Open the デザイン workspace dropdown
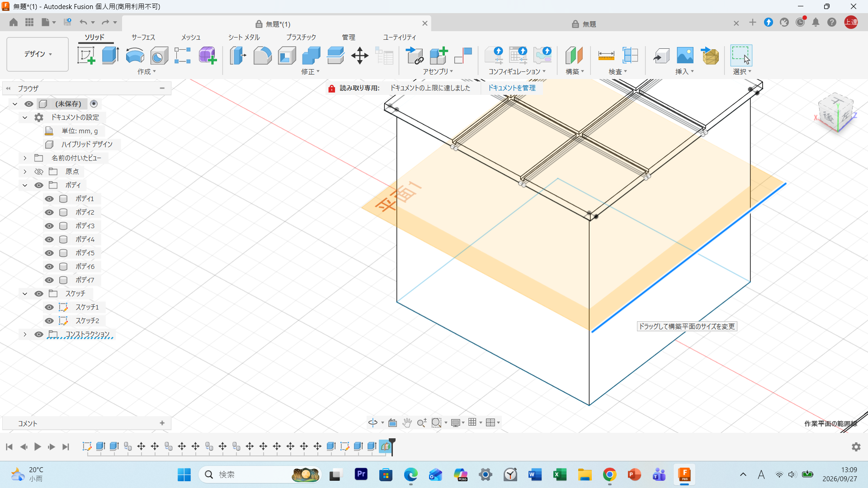868x488 pixels. pos(38,54)
